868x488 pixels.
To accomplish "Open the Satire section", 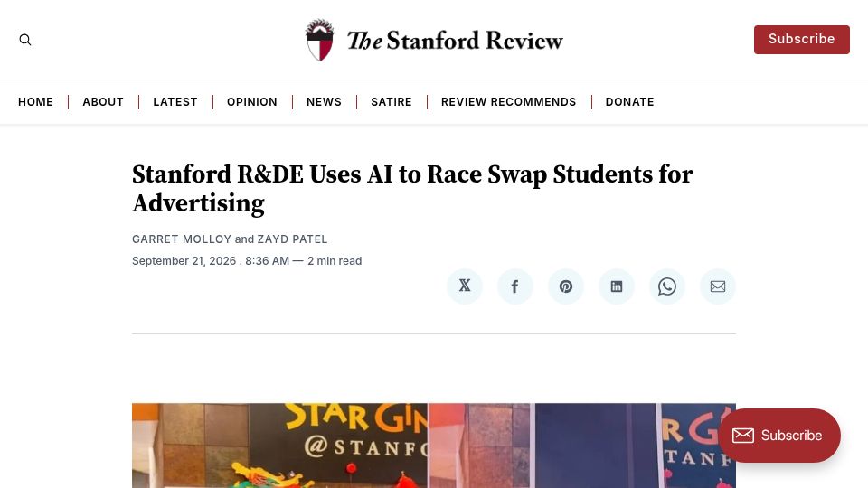I will point(392,102).
